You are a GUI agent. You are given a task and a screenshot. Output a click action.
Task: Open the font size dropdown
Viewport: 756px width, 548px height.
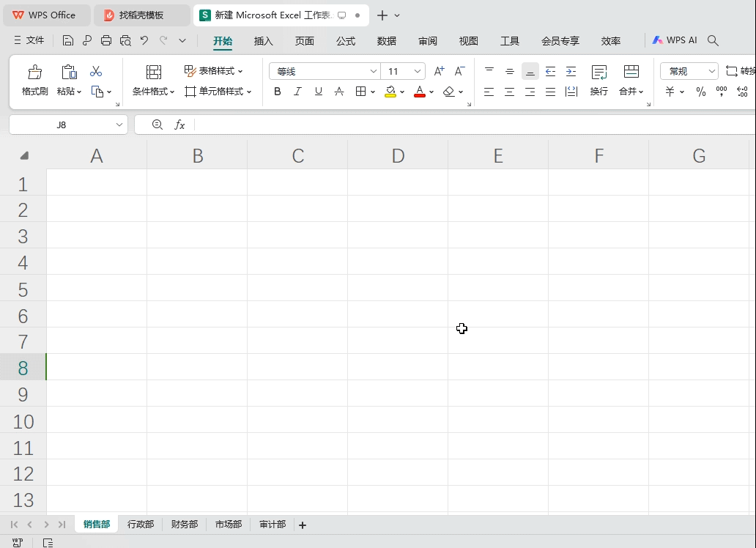point(418,71)
